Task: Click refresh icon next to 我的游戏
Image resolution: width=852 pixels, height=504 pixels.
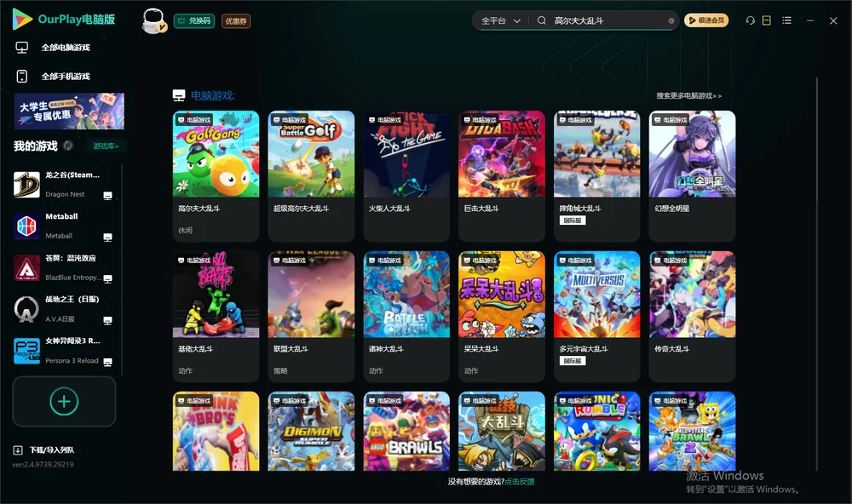Action: pos(68,146)
